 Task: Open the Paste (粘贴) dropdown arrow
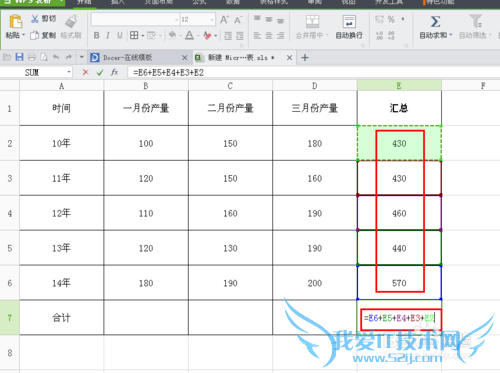23,35
